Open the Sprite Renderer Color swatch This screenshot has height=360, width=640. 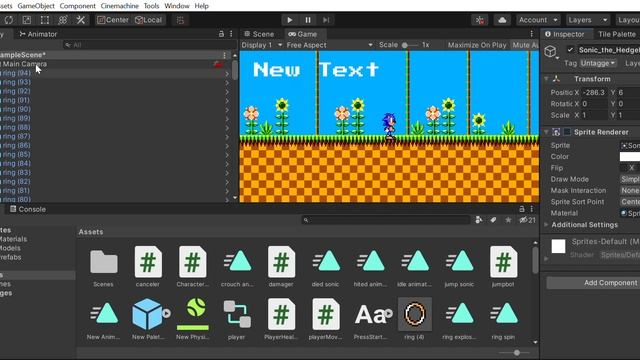[629, 157]
